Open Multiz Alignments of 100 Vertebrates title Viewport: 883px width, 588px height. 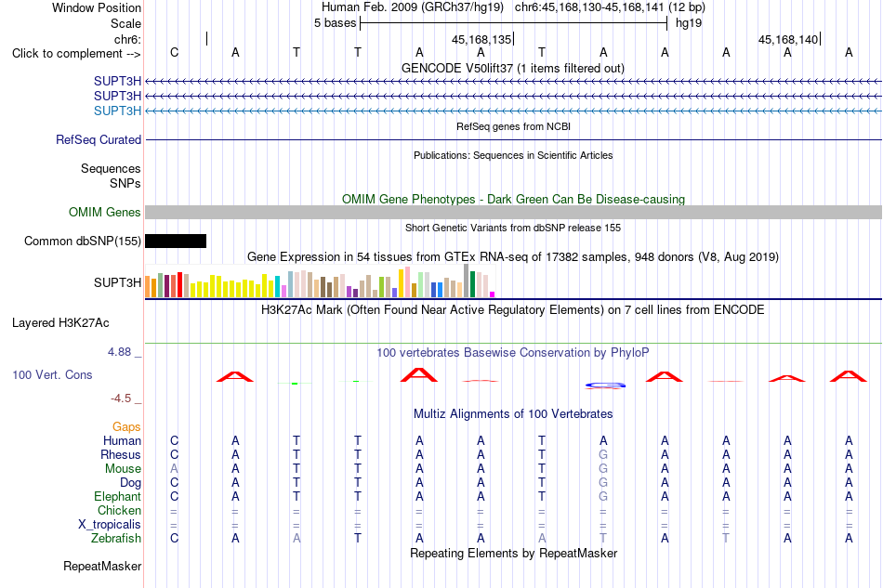click(x=513, y=414)
